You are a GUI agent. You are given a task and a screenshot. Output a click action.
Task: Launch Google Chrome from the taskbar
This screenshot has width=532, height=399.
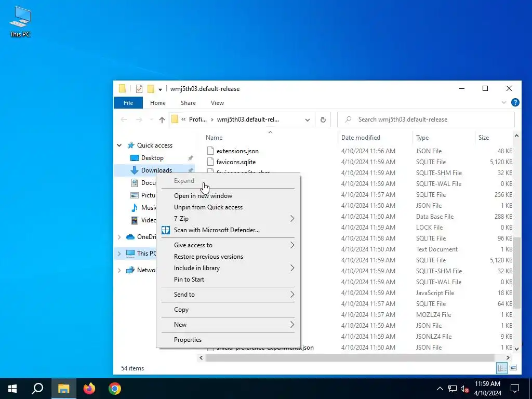(115, 389)
